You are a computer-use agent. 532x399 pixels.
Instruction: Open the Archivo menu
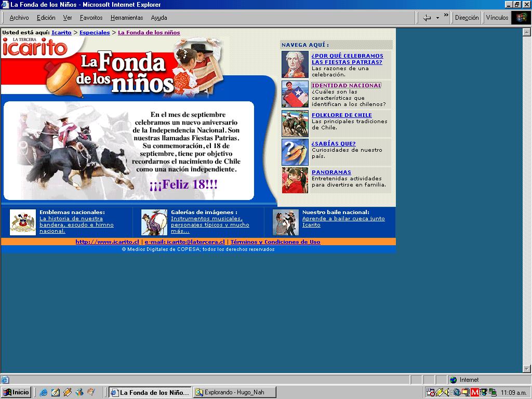tap(19, 18)
